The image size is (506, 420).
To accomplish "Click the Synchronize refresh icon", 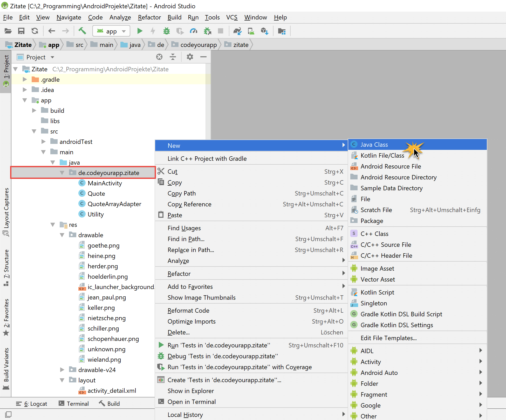I will click(x=35, y=31).
